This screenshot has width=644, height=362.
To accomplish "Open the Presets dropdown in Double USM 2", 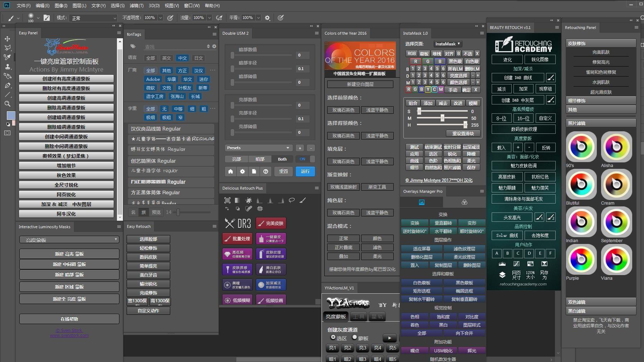I will tap(258, 148).
